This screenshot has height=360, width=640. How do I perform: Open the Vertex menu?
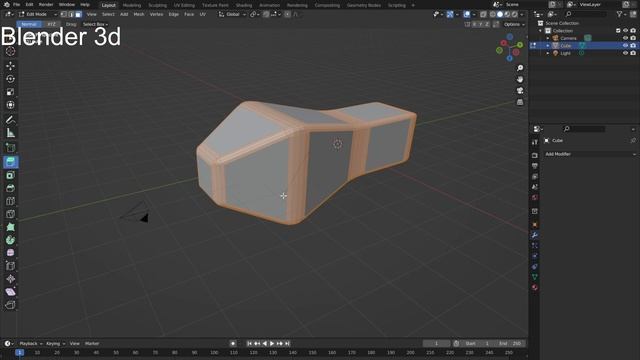pos(156,14)
